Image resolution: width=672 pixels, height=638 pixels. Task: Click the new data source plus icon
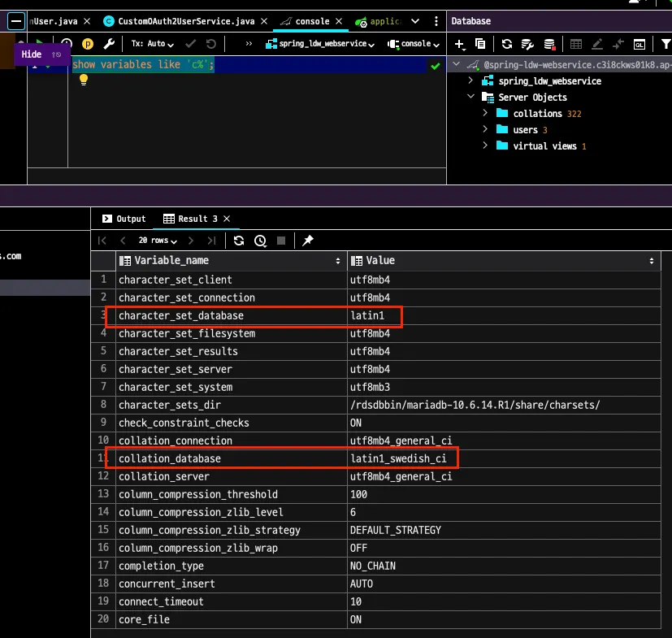pyautogui.click(x=460, y=44)
